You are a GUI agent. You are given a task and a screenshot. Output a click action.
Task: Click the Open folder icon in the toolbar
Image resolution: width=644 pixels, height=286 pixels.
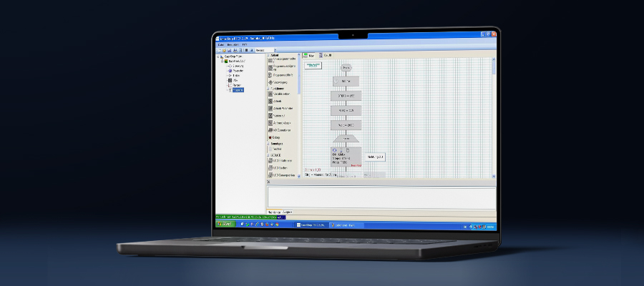(x=224, y=50)
